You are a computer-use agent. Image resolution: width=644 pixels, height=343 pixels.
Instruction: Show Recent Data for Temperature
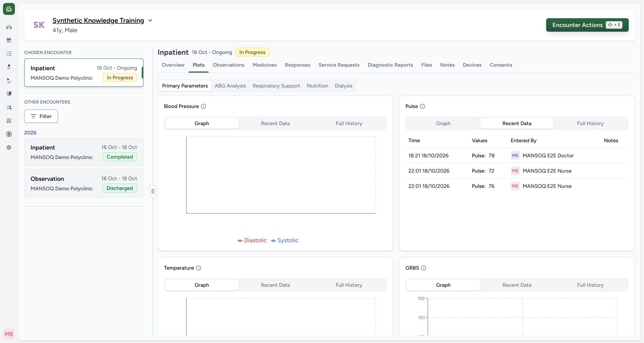pyautogui.click(x=275, y=285)
